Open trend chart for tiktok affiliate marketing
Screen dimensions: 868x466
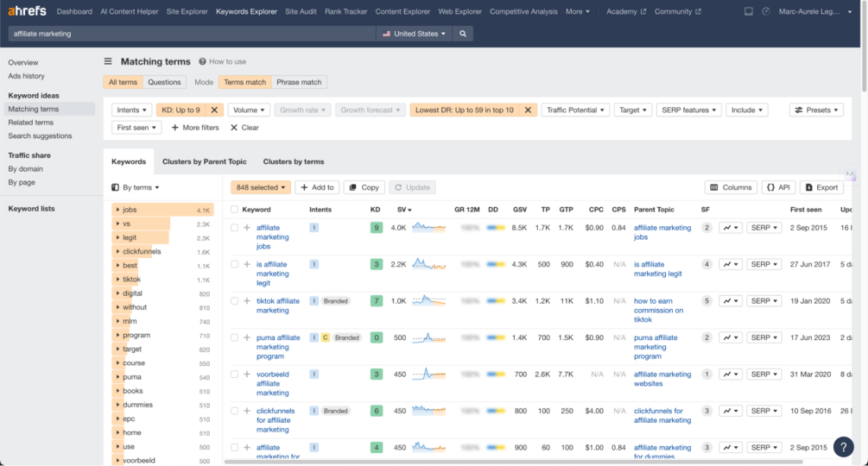click(731, 301)
